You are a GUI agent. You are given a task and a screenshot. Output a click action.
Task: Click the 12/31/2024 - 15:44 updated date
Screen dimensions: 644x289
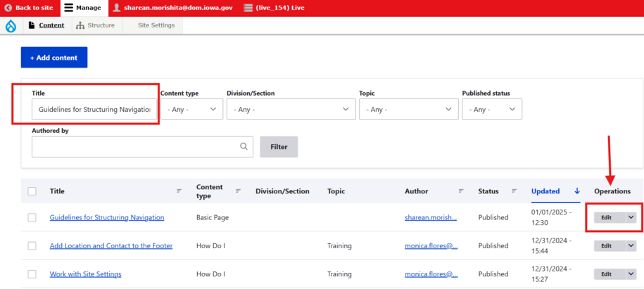(x=550, y=246)
